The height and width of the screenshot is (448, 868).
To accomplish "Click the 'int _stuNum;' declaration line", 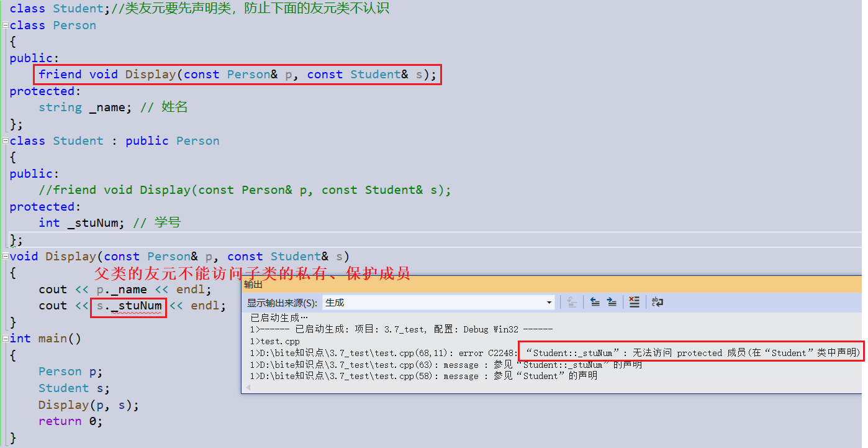I will click(x=109, y=223).
